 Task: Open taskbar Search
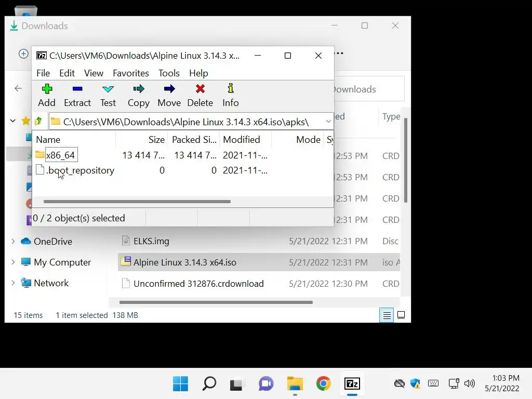209,384
